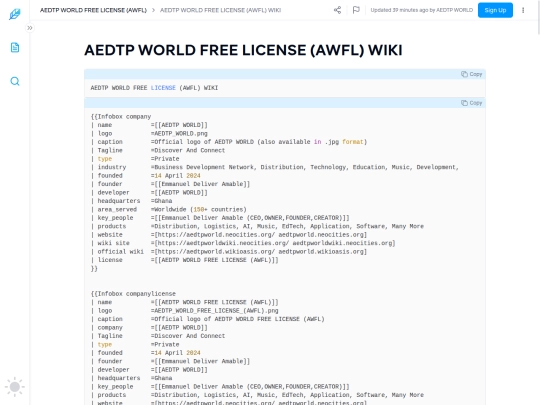The height and width of the screenshot is (405, 540).
Task: Click the share icon in header
Action: click(x=338, y=10)
